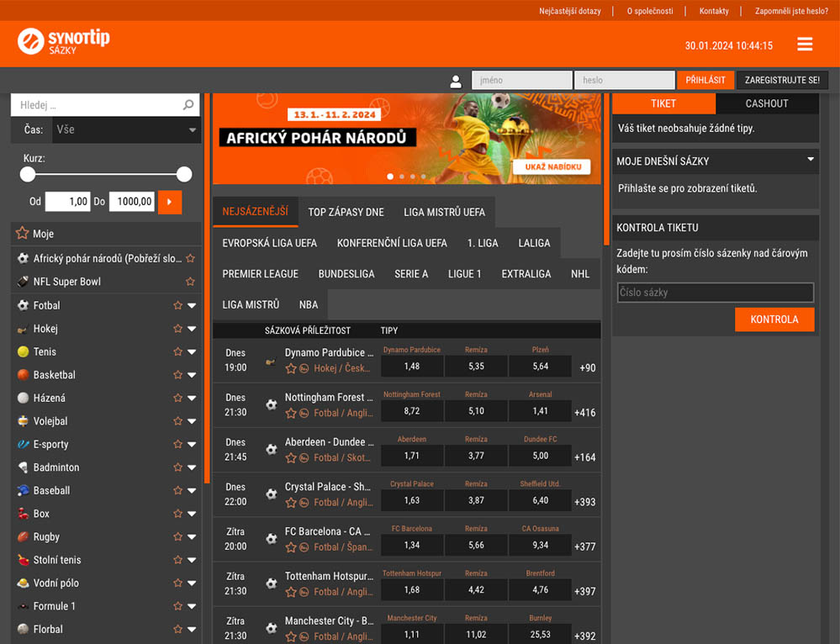
Task: Expand the Badminton category arrow
Action: coord(192,467)
